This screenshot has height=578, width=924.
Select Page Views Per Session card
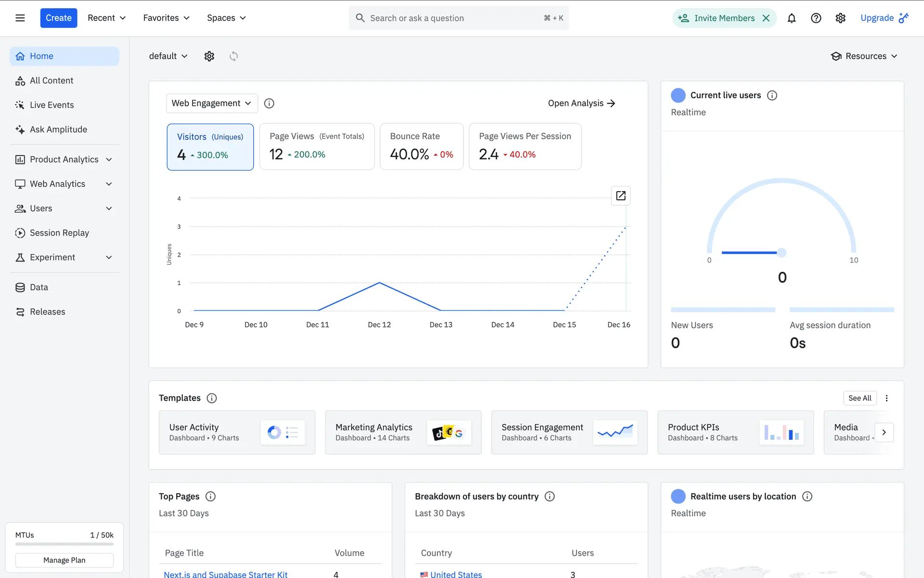(525, 147)
